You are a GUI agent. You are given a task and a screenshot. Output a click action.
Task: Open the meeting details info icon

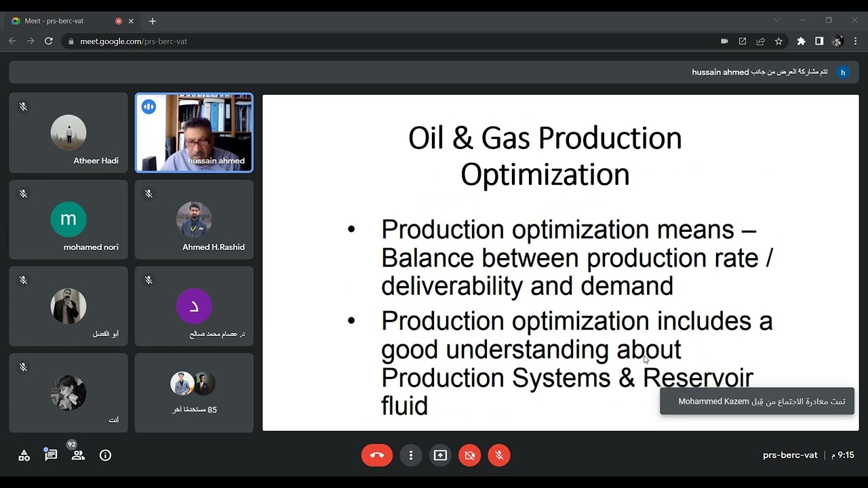(105, 455)
